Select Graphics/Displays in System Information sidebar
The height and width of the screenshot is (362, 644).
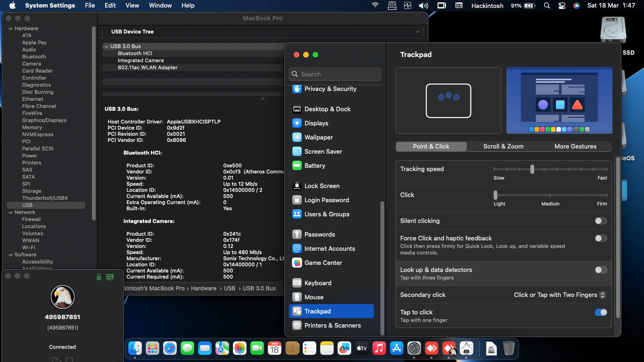(44, 120)
